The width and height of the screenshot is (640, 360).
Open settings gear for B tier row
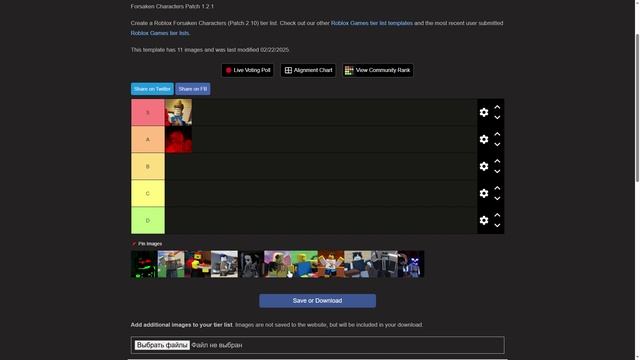[484, 166]
